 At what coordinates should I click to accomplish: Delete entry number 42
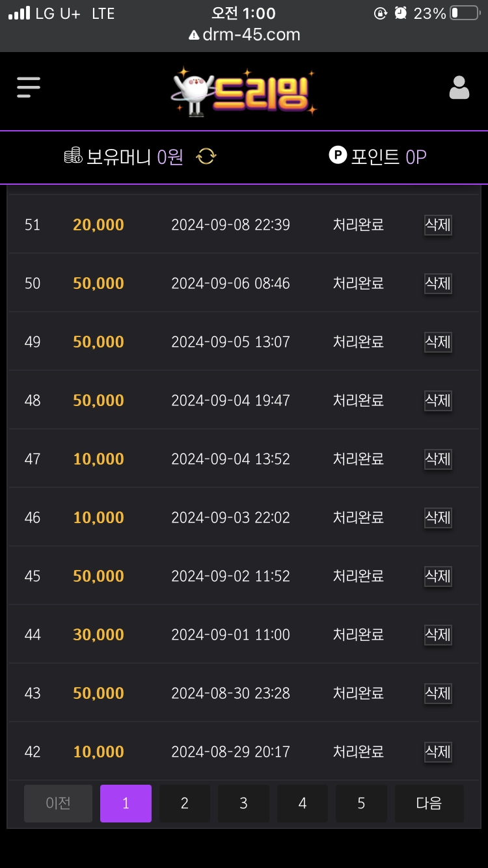coord(438,752)
